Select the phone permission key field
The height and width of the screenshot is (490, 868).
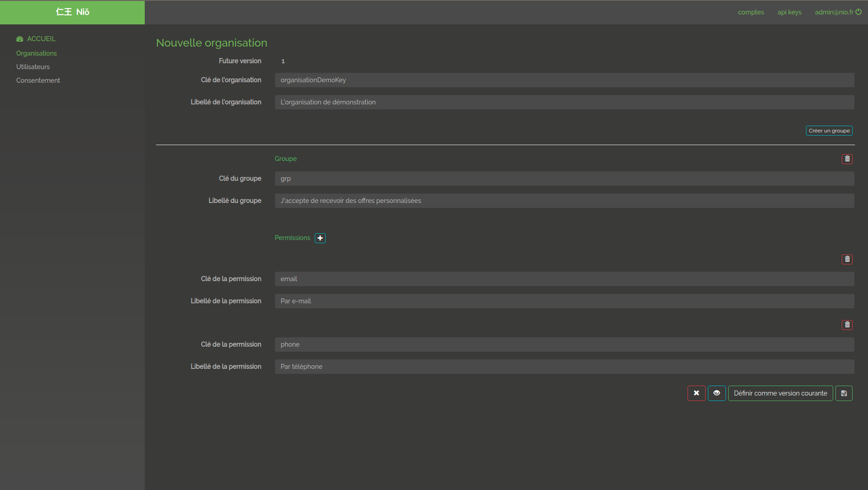coord(564,344)
